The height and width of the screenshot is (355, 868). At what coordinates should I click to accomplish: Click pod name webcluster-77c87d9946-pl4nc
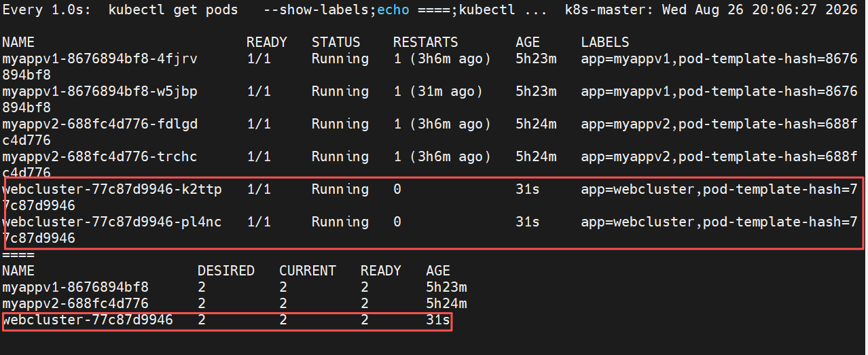tap(112, 222)
